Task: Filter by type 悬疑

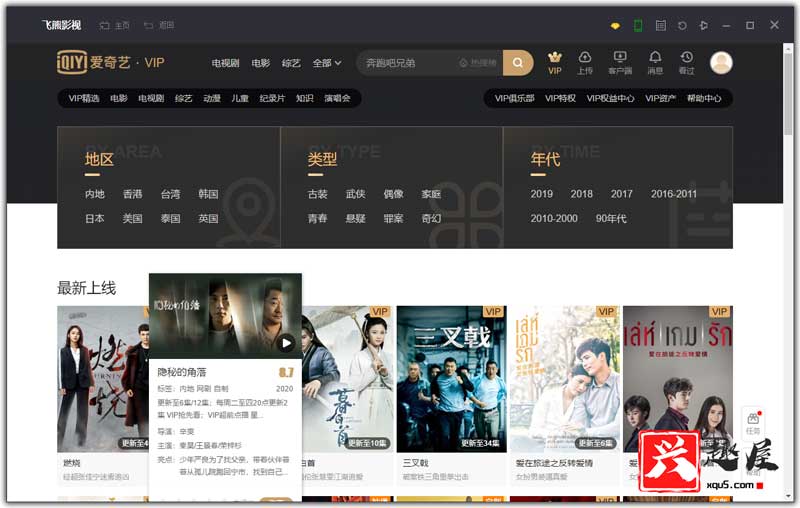Action: pyautogui.click(x=356, y=218)
